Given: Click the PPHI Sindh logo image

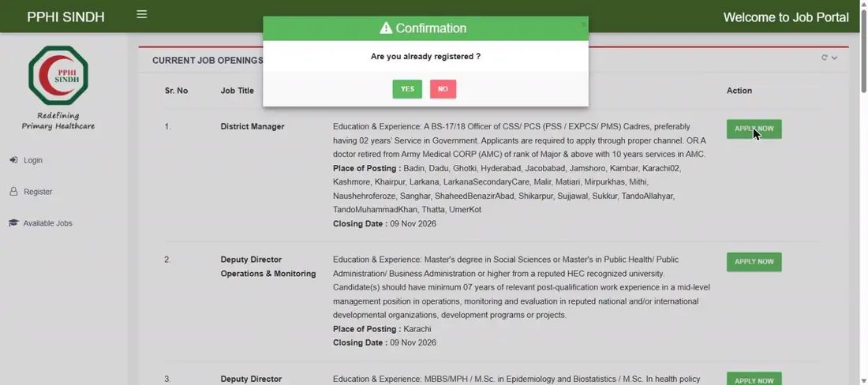Looking at the screenshot, I should [58, 75].
